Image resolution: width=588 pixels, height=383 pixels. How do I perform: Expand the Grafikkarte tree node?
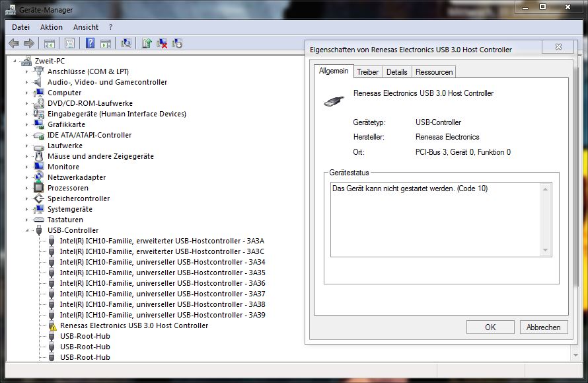26,124
